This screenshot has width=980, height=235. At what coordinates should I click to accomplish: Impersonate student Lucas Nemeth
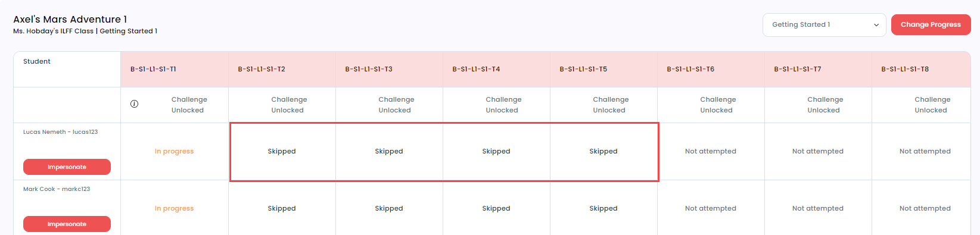coord(67,167)
